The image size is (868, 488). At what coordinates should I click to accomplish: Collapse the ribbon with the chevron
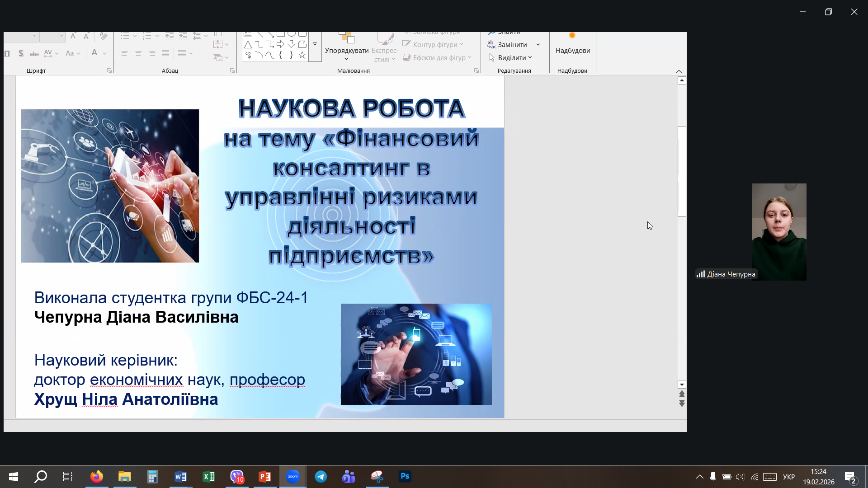tap(679, 71)
